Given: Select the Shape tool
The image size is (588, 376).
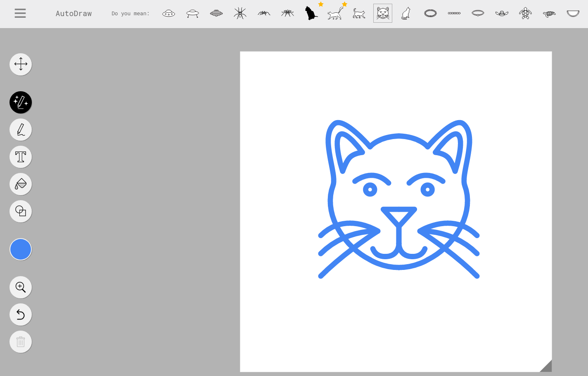Looking at the screenshot, I should (21, 211).
